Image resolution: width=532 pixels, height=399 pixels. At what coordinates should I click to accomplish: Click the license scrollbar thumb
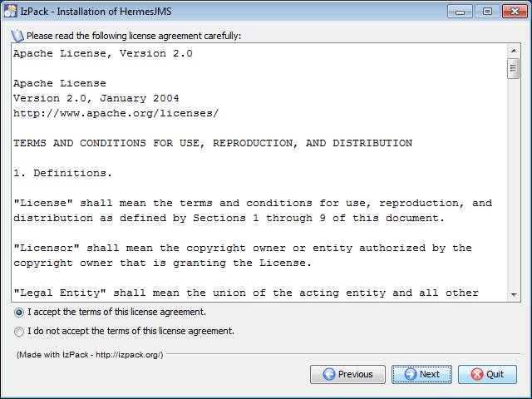[514, 69]
